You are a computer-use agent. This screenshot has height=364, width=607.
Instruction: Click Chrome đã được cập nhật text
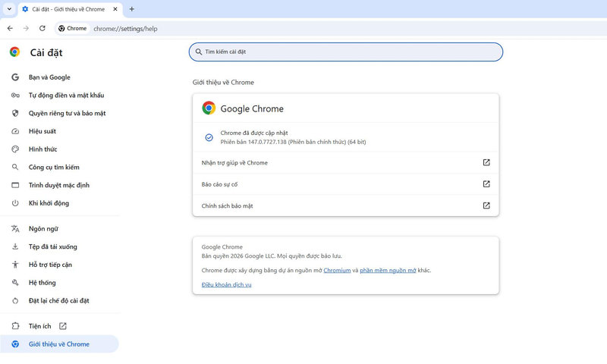click(x=254, y=133)
